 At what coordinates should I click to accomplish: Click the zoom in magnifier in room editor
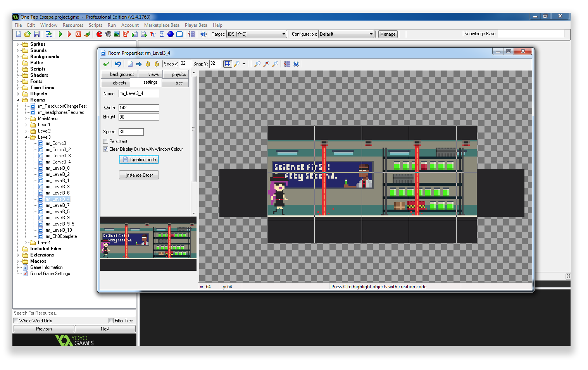click(275, 64)
